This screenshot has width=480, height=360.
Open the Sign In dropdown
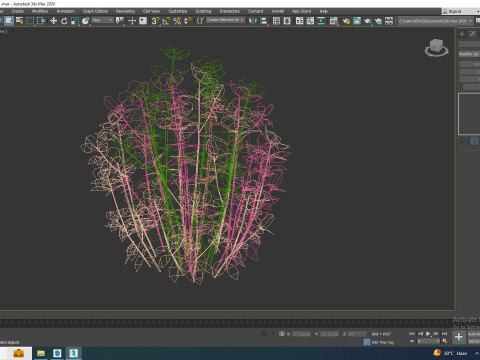pos(461,11)
